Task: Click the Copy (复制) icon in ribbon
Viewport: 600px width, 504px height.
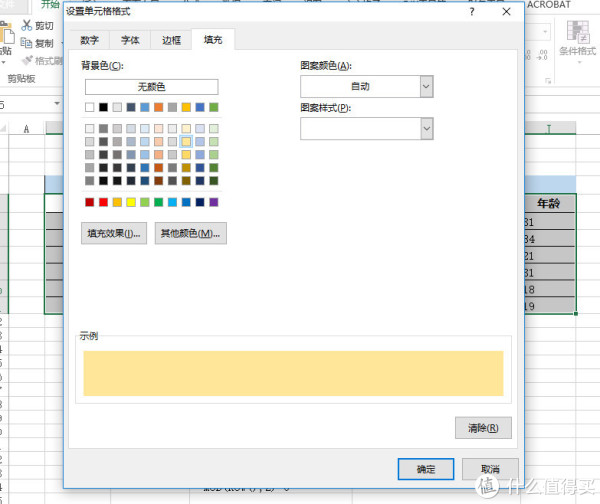Action: [27, 43]
